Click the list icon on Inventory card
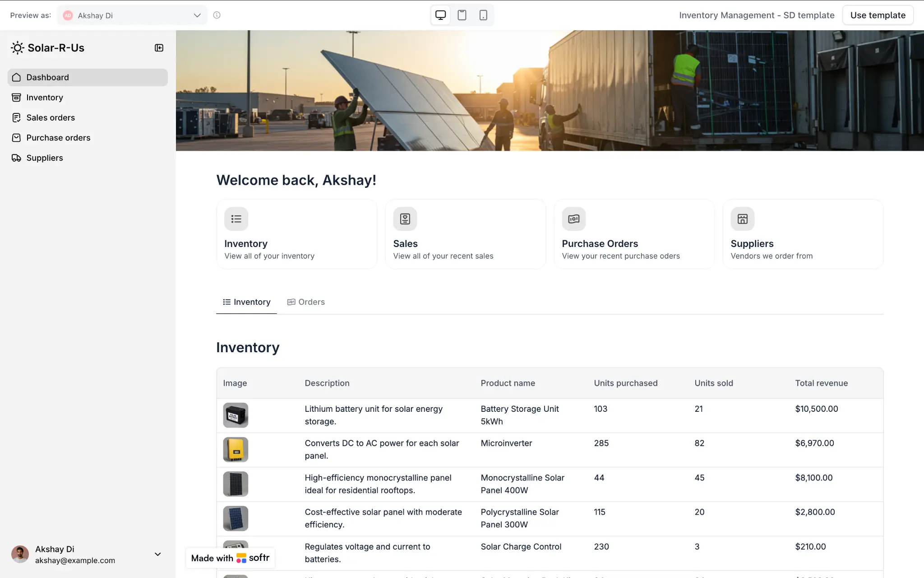The image size is (924, 578). coord(236,219)
